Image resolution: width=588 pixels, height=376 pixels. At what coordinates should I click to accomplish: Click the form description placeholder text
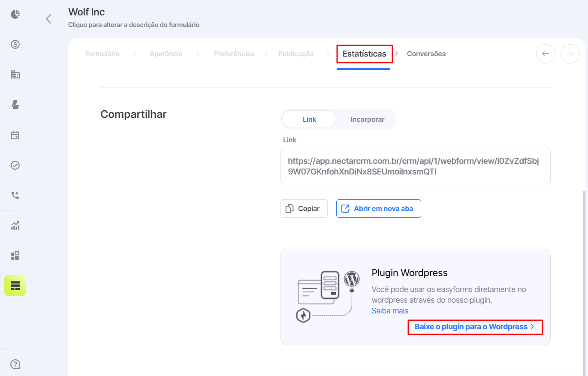[134, 25]
